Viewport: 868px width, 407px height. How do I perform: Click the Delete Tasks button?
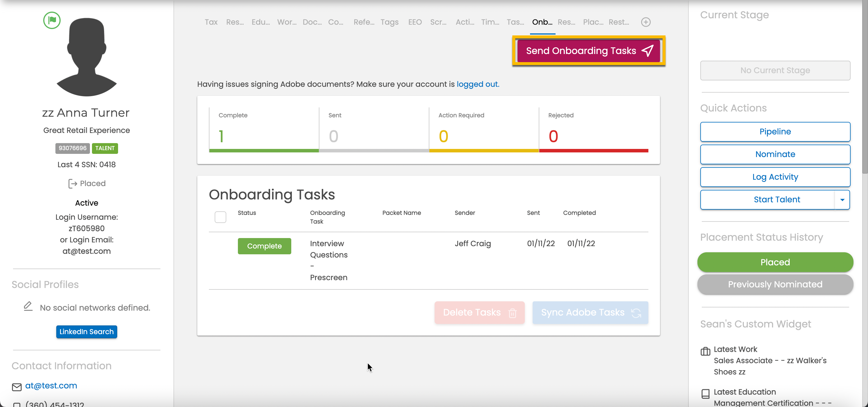(479, 313)
